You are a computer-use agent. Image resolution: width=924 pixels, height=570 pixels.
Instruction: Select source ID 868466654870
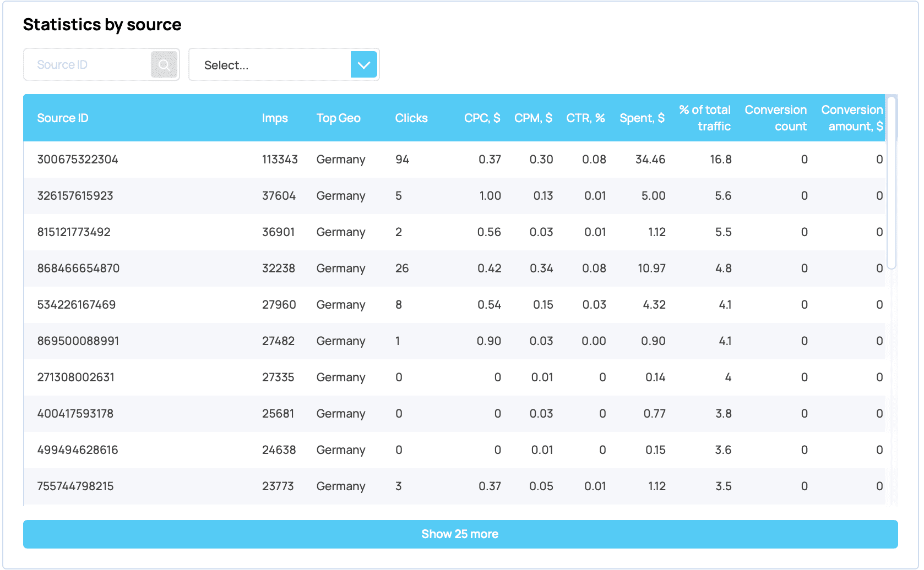point(78,268)
